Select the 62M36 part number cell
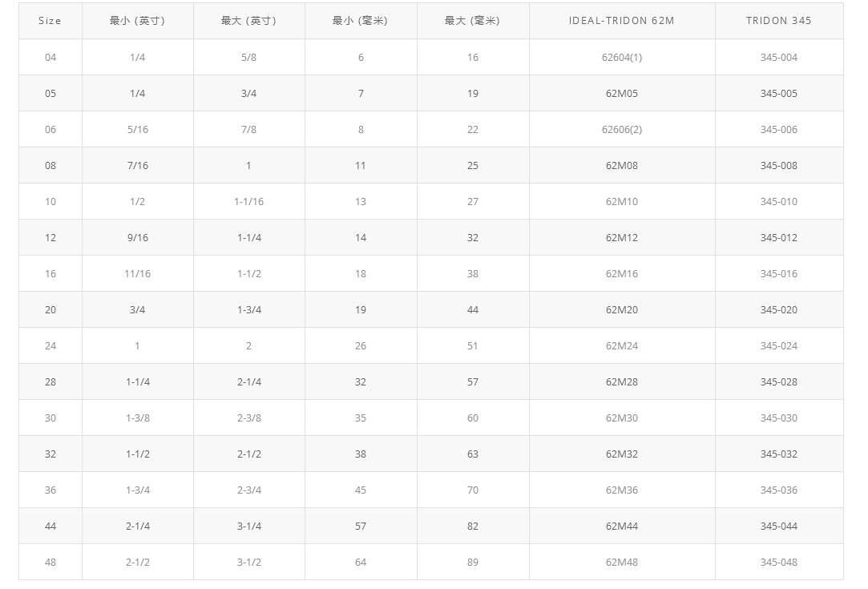Screen dimensions: 868x589 622,490
